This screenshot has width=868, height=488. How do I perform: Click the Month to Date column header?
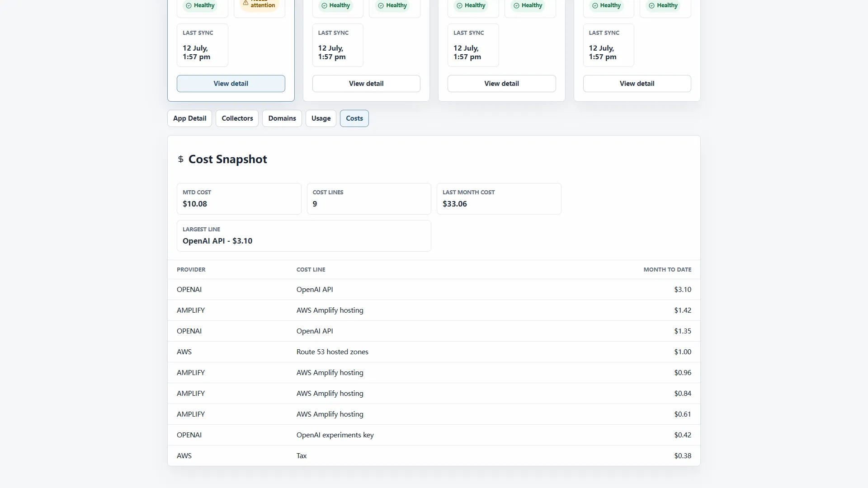pyautogui.click(x=667, y=269)
